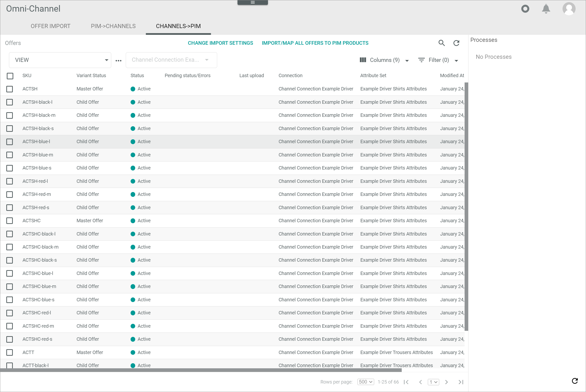Click the horizontal table scrollbar
Image resolution: width=586 pixels, height=392 pixels.
201,370
